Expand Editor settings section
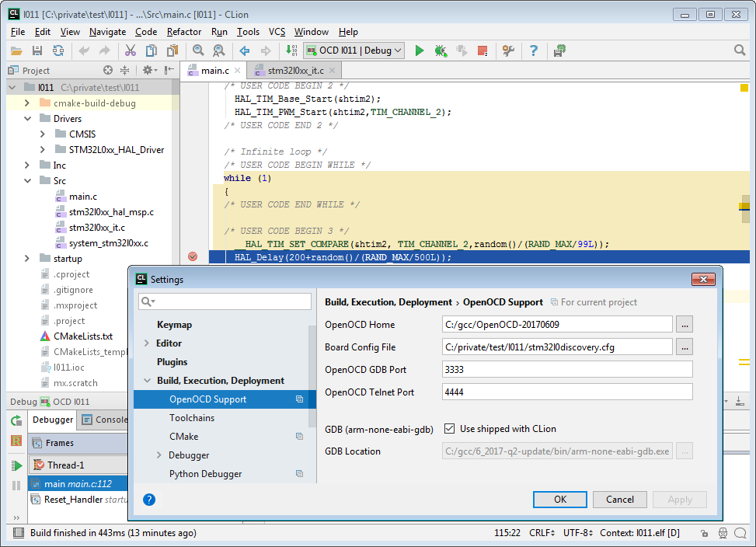756x547 pixels. click(x=147, y=343)
